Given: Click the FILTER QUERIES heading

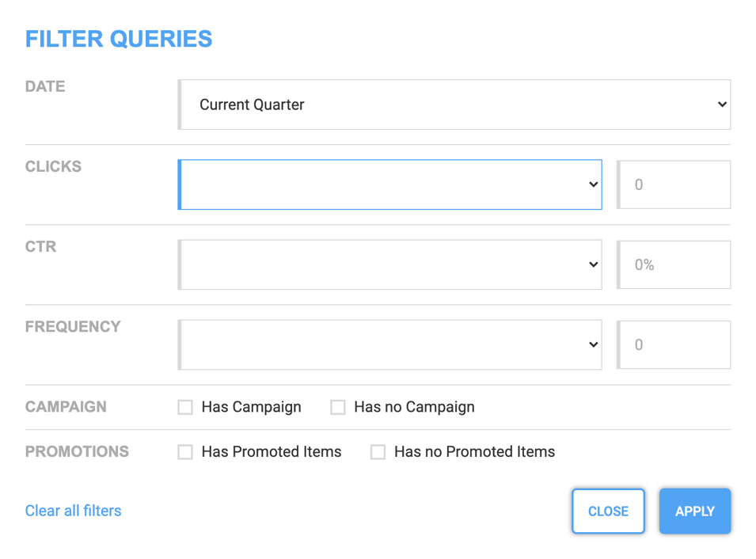Looking at the screenshot, I should pos(119,38).
